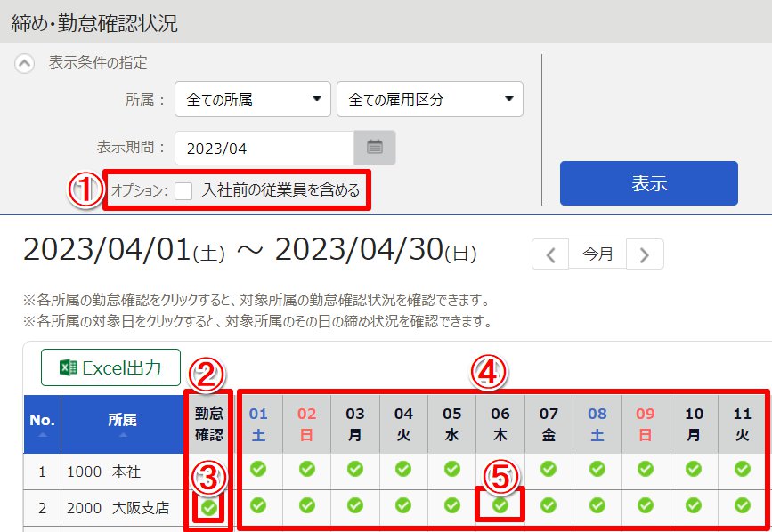772x532 pixels.
Task: Click the 勤怠確認 column header
Action: [x=208, y=423]
